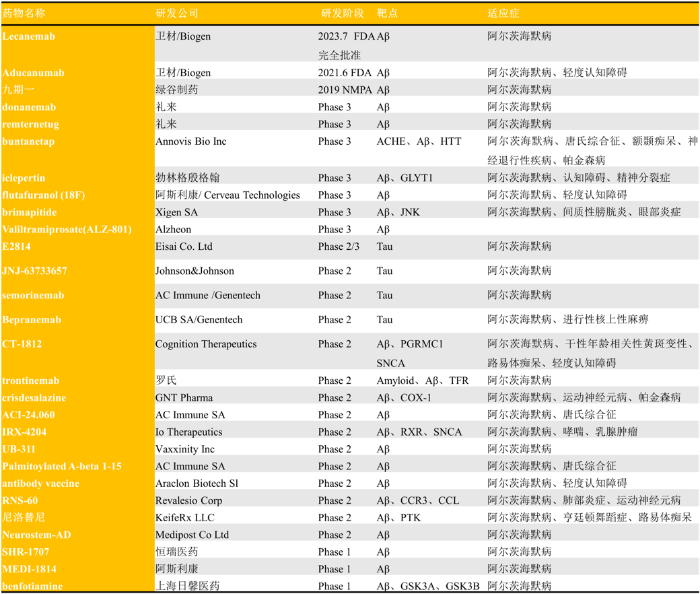Click the Io Therapeutics company cell
Image resolution: width=700 pixels, height=594 pixels.
point(189,432)
